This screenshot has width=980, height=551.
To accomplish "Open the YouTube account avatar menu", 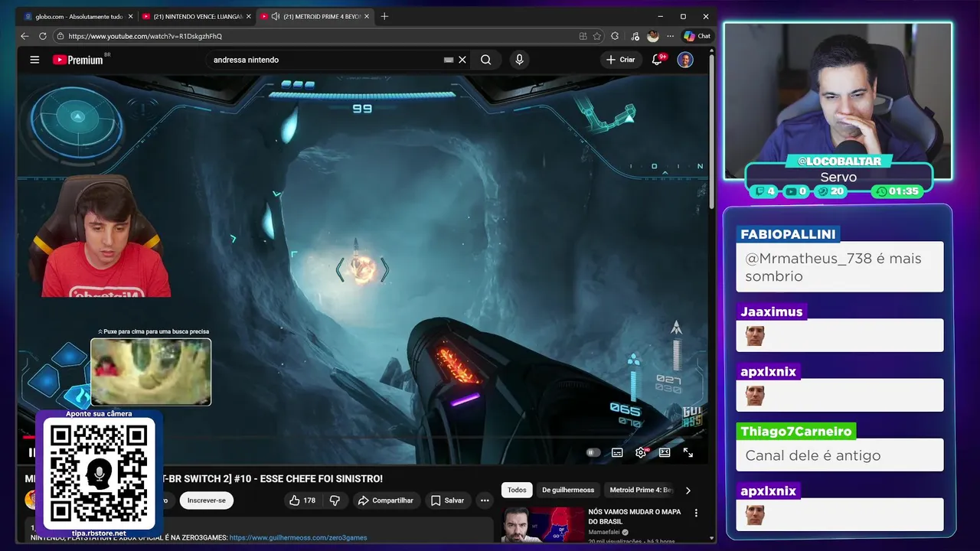I will pos(685,60).
